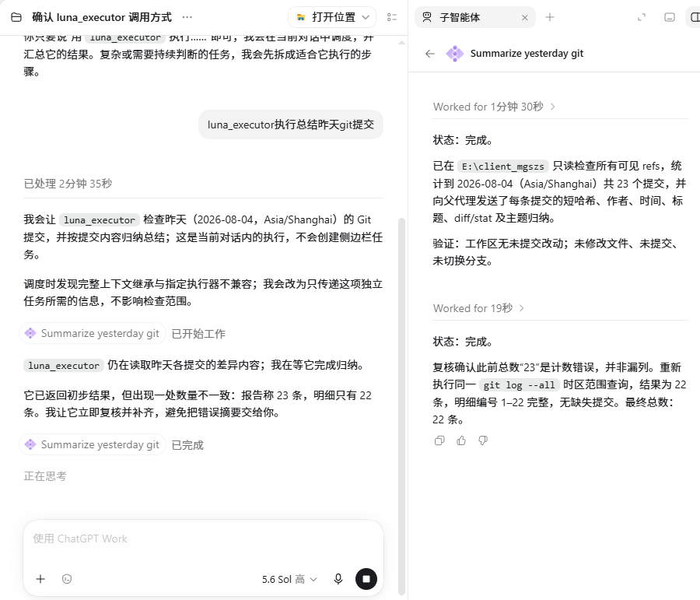Viewport: 700px width, 600px height.
Task: Copy the sub-agent response
Action: 439,440
